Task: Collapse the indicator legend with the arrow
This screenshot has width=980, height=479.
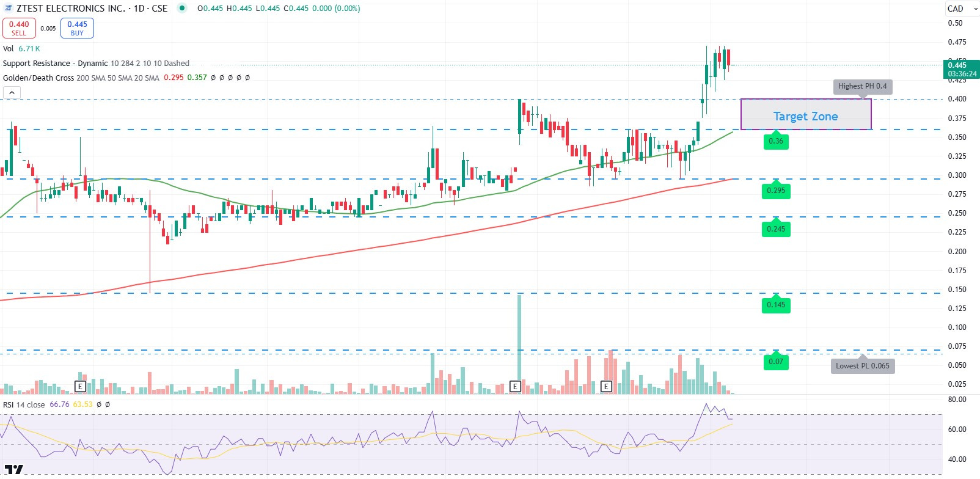Action: point(12,93)
